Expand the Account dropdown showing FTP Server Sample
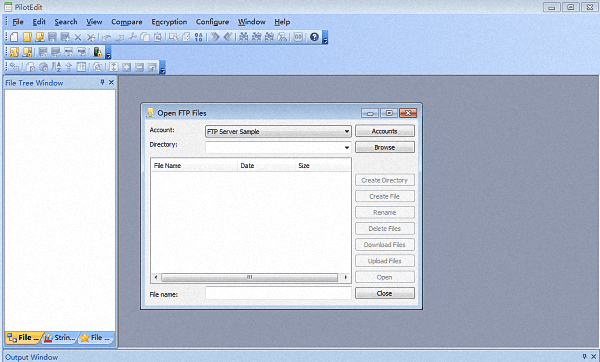 [278, 131]
